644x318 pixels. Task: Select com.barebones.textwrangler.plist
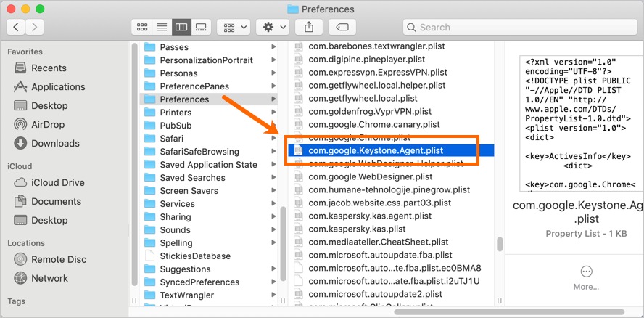pos(391,46)
